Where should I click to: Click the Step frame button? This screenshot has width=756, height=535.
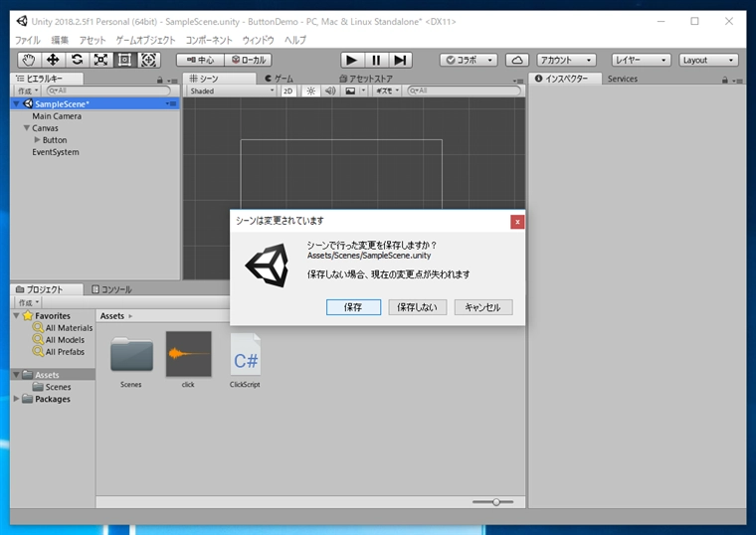point(400,60)
